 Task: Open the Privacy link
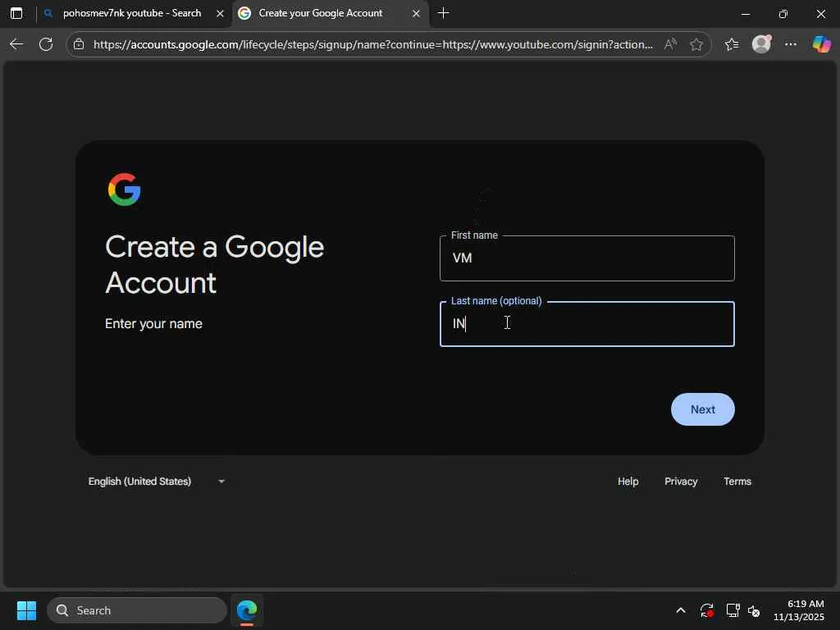pos(681,481)
